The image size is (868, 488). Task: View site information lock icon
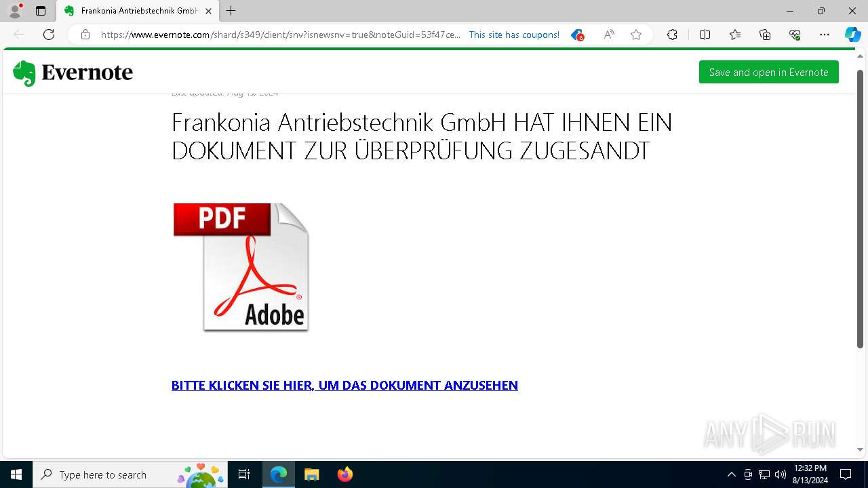(x=85, y=35)
